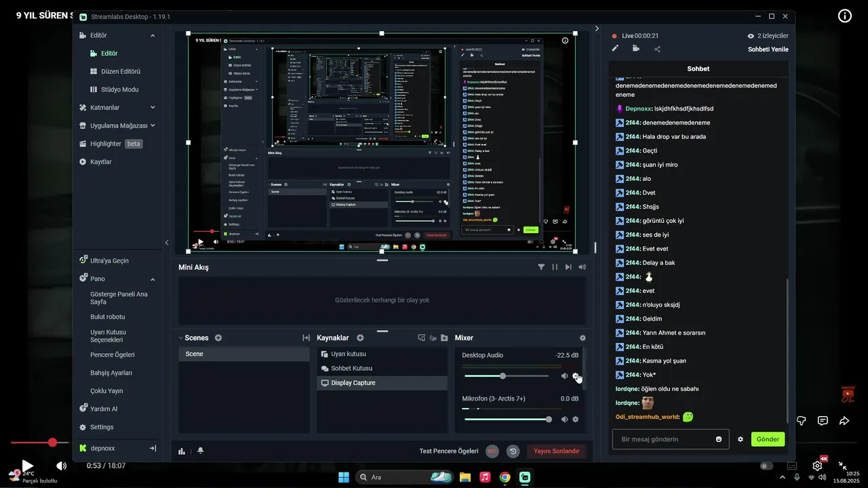Open Yardım AI in sidebar
This screenshot has height=488, width=868.
(104, 409)
